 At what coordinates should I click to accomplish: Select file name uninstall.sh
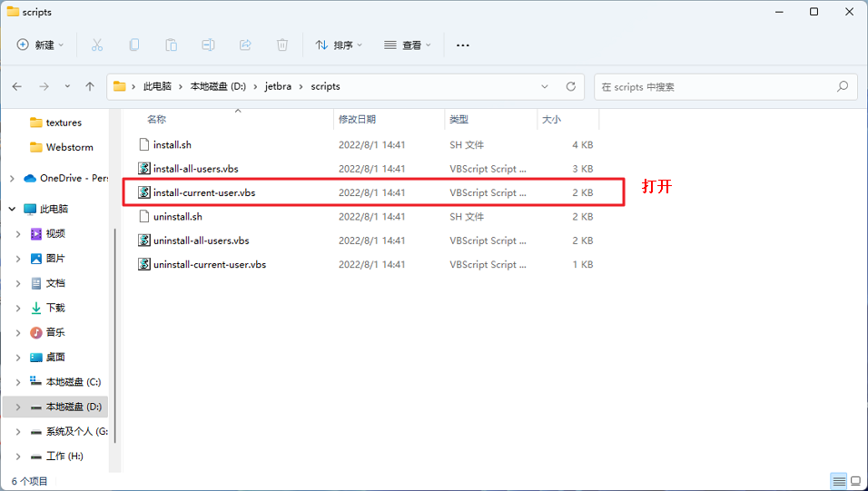pos(178,216)
